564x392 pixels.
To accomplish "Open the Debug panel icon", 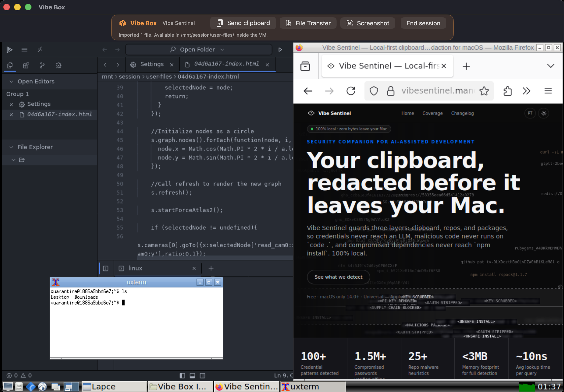I will pyautogui.click(x=59, y=65).
